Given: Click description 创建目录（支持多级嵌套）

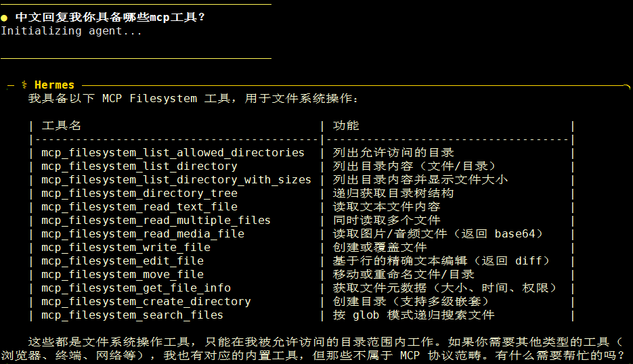Looking at the screenshot, I should click(x=410, y=302).
